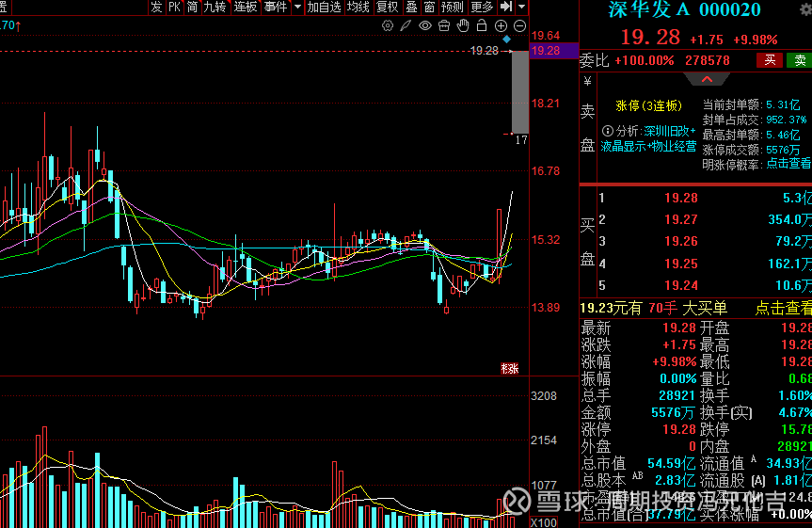Toggle chart visibility eye icon
The image size is (812, 528).
point(425,25)
